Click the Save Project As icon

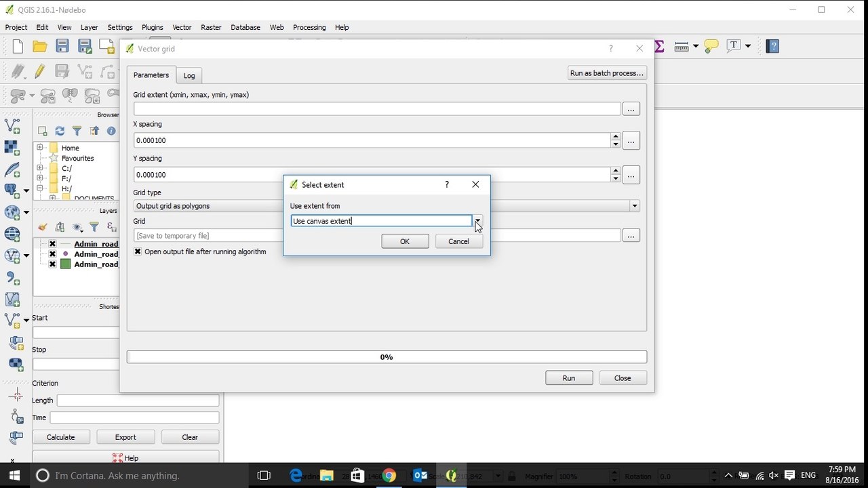click(x=85, y=46)
